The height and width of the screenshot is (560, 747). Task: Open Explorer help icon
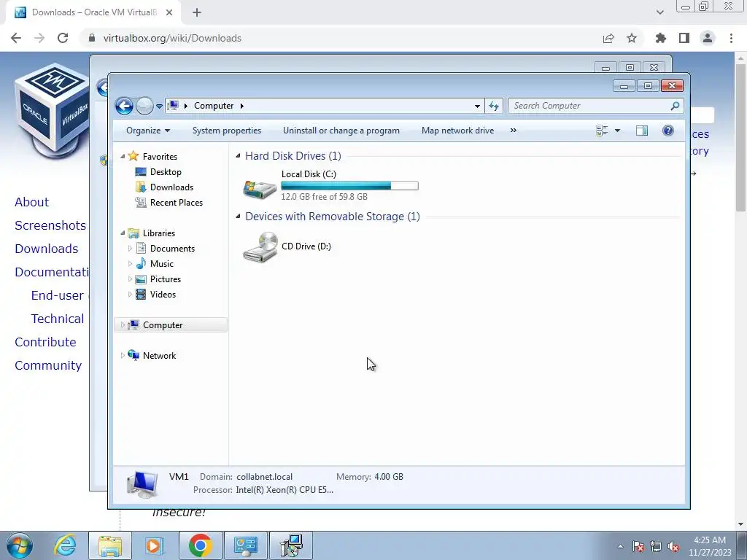pos(668,131)
